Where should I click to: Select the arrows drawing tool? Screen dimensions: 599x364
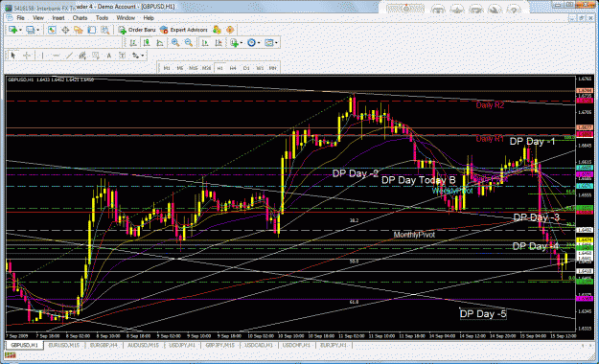[x=135, y=56]
